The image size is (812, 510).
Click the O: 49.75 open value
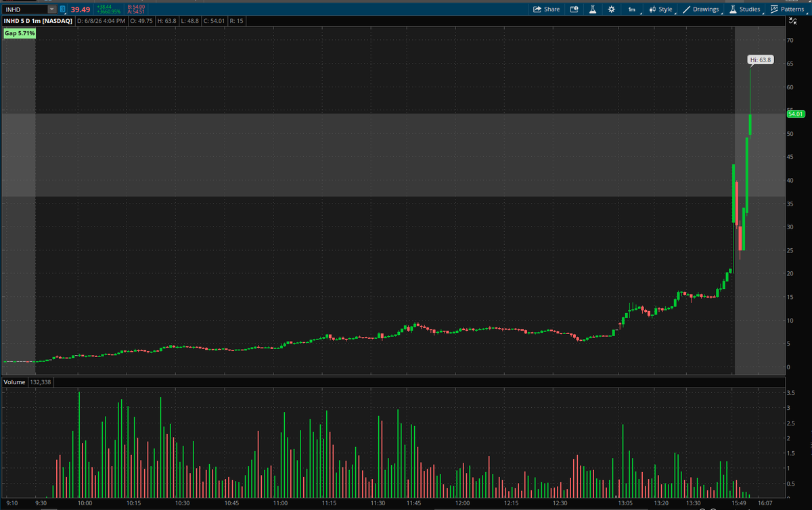tap(141, 21)
